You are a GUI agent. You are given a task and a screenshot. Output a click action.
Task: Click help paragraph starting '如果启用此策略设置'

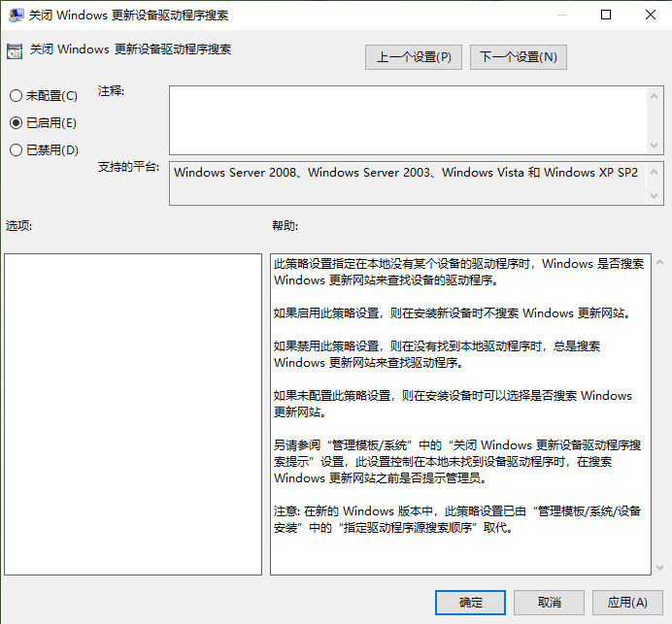pyautogui.click(x=453, y=313)
